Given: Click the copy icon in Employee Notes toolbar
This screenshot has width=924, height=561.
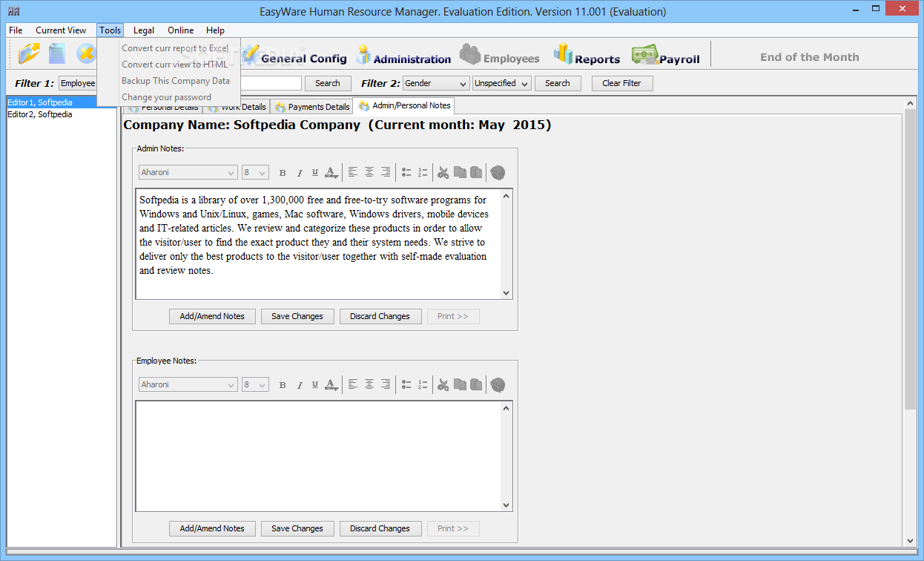Looking at the screenshot, I should click(x=460, y=384).
